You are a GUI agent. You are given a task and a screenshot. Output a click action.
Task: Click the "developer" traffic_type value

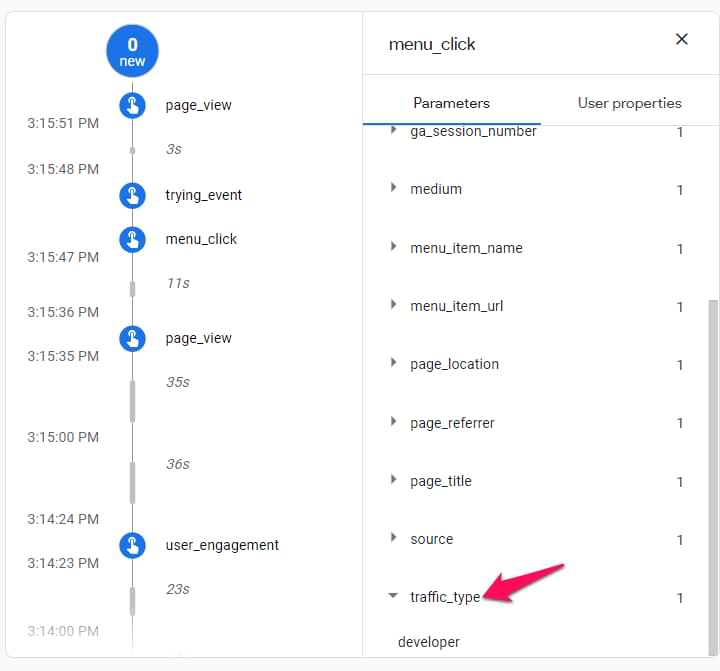(x=429, y=642)
